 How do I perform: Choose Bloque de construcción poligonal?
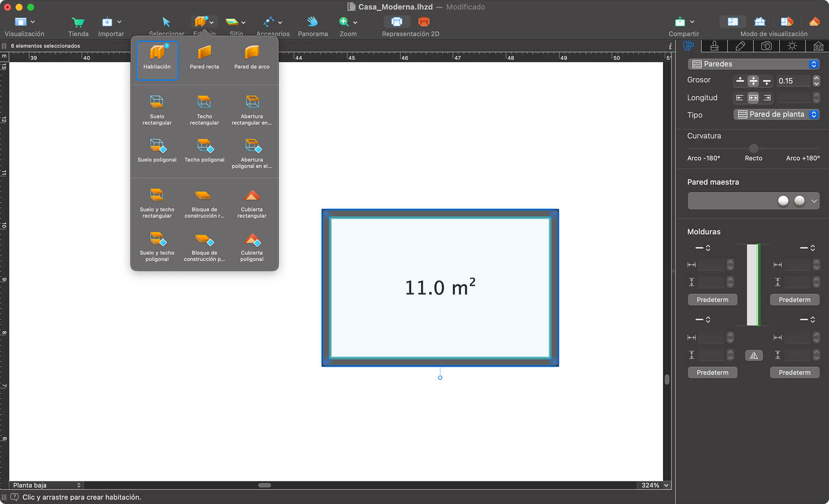[x=204, y=247]
